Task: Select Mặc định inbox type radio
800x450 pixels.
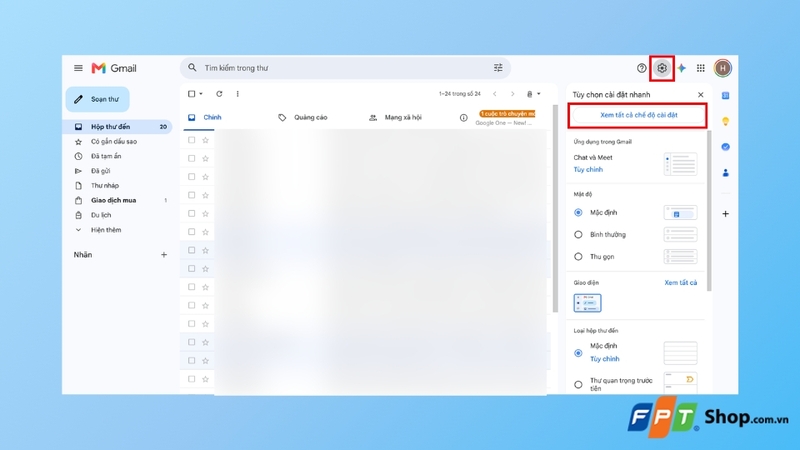Action: 578,353
